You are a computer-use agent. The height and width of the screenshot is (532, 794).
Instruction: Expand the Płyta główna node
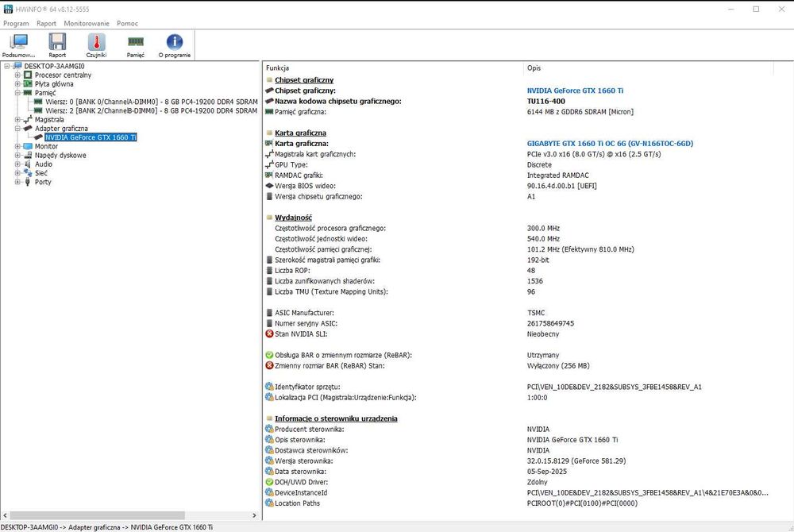(17, 83)
